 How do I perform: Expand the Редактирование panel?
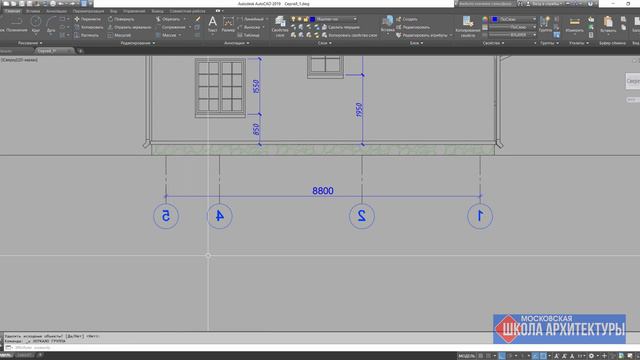[x=138, y=43]
